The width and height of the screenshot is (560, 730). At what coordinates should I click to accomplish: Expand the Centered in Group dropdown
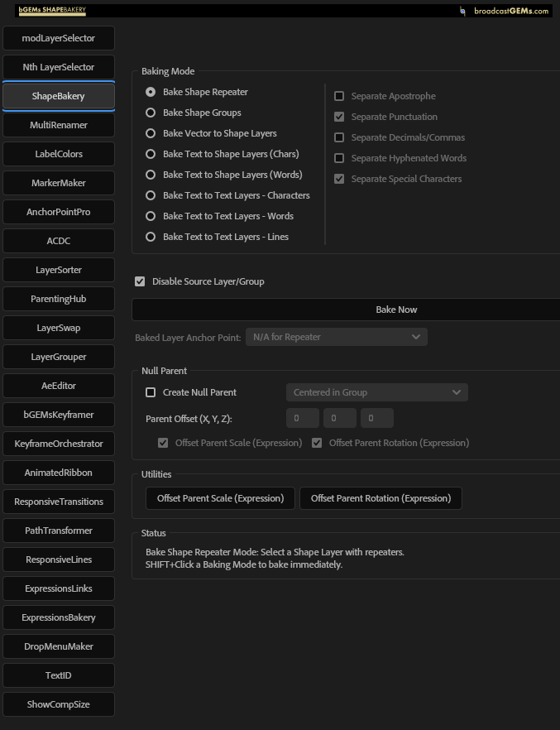click(376, 392)
